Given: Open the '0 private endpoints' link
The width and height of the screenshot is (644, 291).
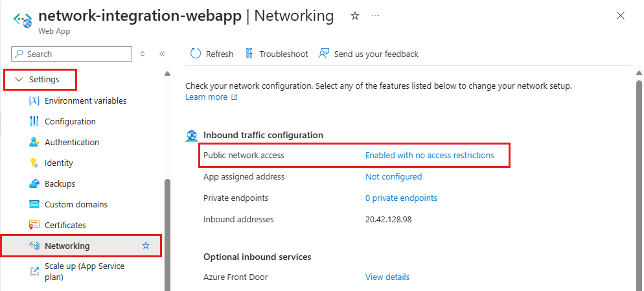Looking at the screenshot, I should tap(401, 198).
